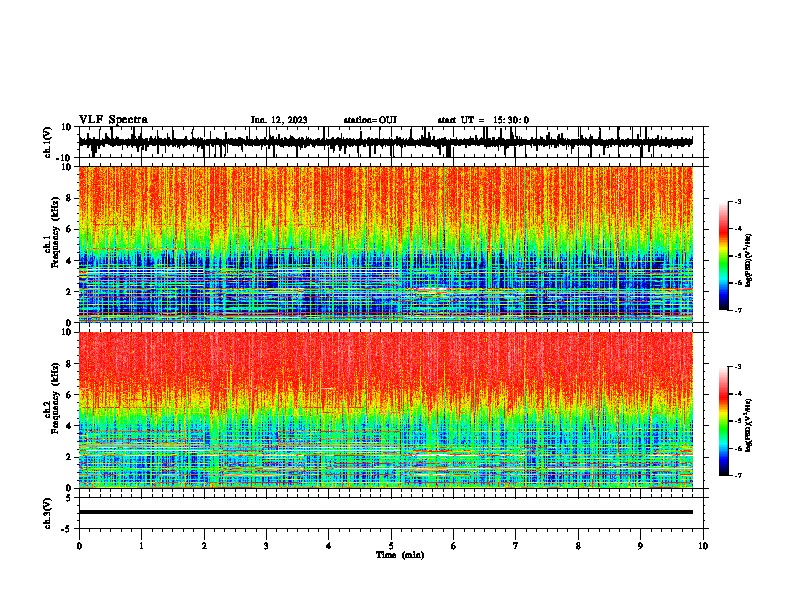Click the "2" kHz tick on ch.2 frequency axis
The image size is (792, 612).
click(x=69, y=457)
